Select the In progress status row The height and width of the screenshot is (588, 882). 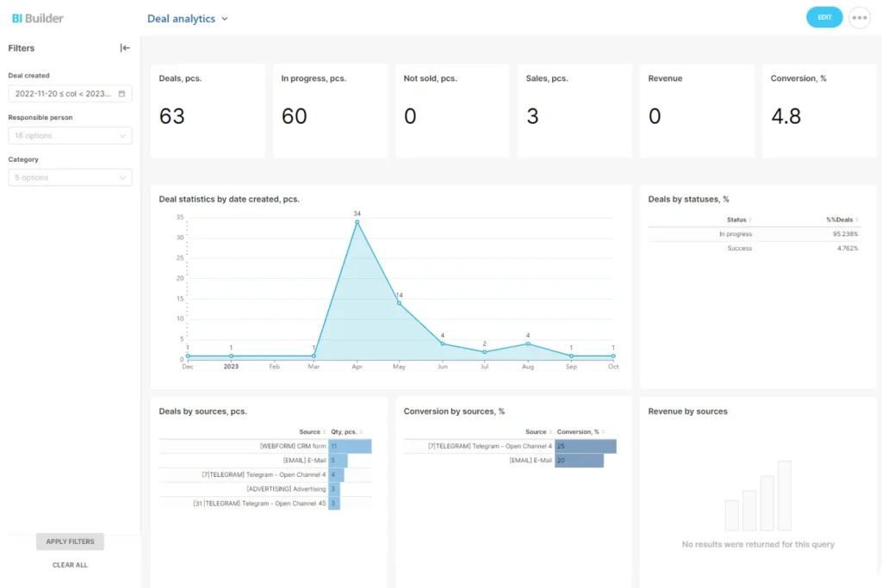[738, 233]
